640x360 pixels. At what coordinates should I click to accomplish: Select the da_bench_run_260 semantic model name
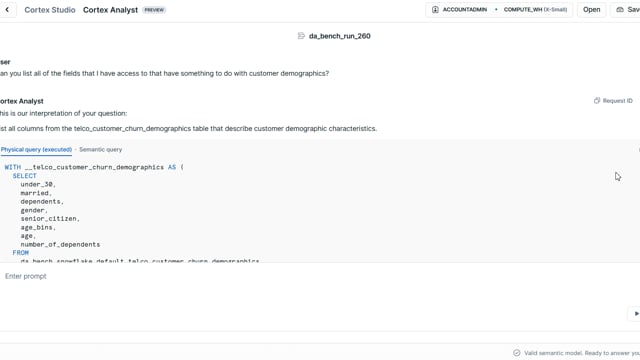tap(340, 36)
